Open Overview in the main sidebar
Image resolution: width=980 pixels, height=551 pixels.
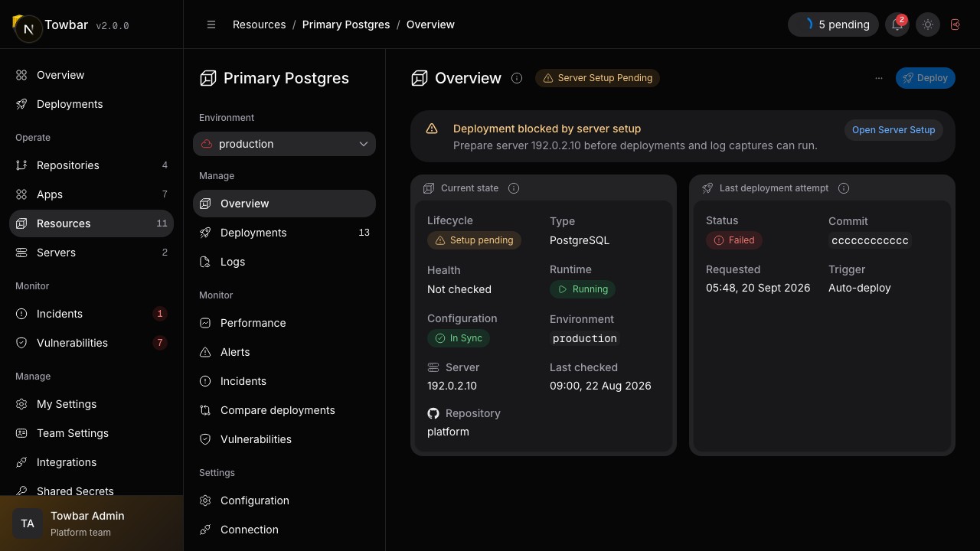tap(91, 75)
